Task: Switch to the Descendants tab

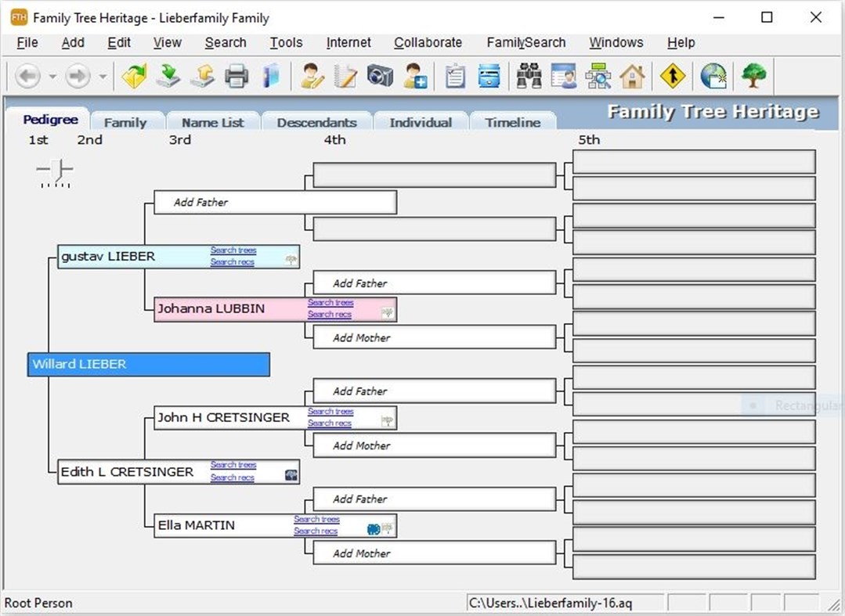Action: click(x=316, y=122)
